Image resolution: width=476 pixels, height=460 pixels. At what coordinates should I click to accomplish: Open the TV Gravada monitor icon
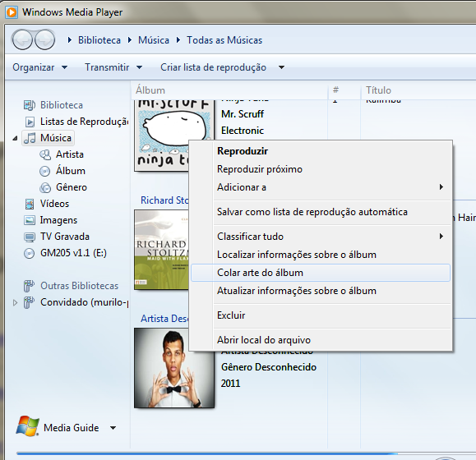click(30, 237)
